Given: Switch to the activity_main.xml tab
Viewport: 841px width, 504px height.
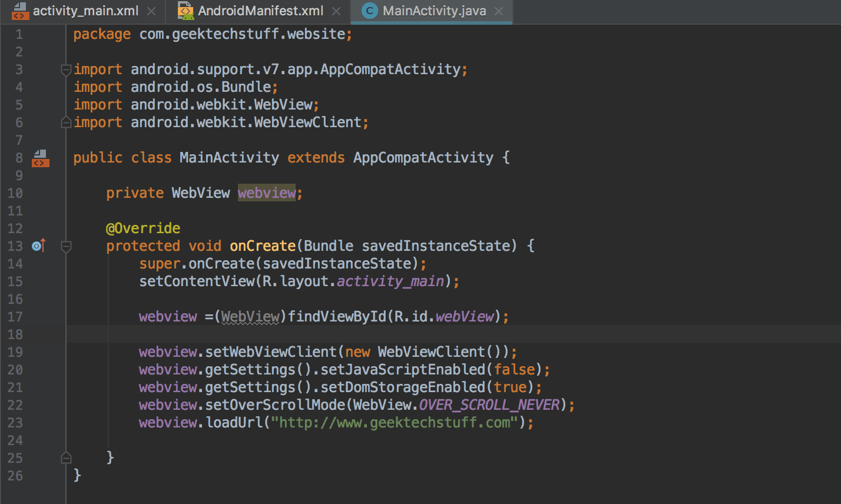Looking at the screenshot, I should click(x=84, y=11).
